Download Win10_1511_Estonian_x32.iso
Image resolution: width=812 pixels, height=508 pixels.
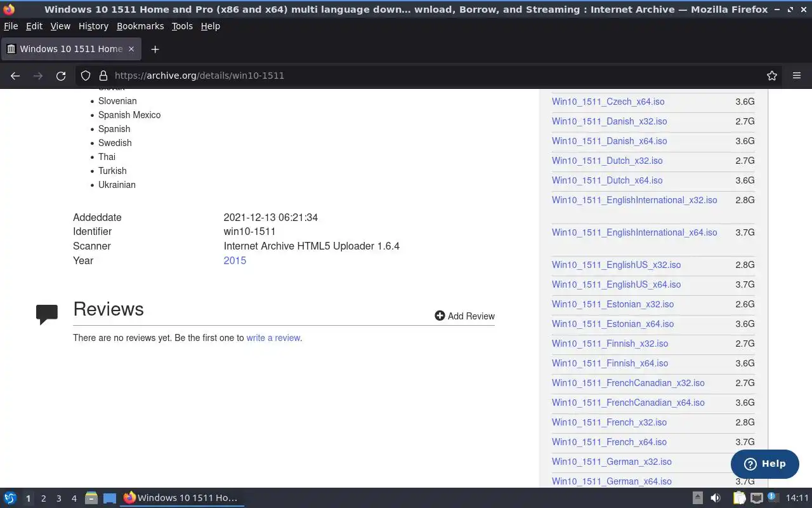613,304
